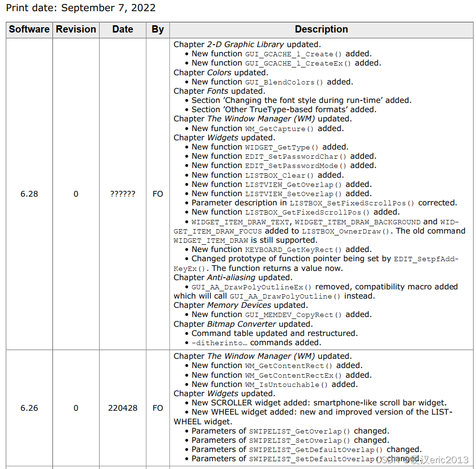The image size is (476, 469).
Task: Click the EDIT_SetPasswordChar() function name
Action: 295,156
